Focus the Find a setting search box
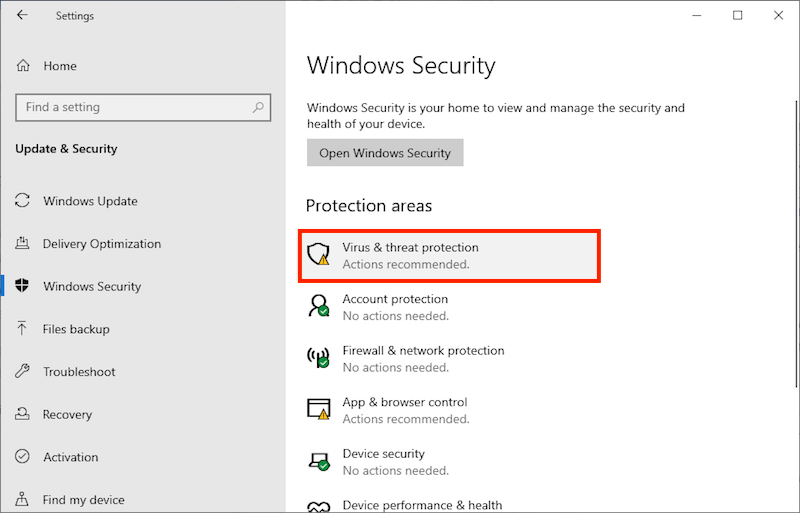This screenshot has width=800, height=513. (135, 107)
